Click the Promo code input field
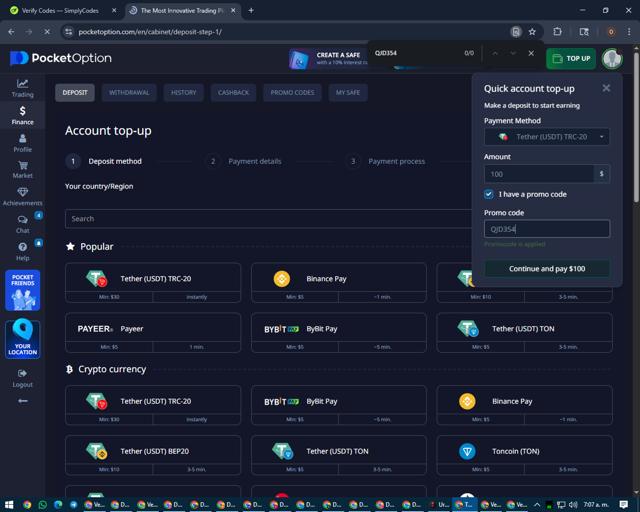 (547, 229)
